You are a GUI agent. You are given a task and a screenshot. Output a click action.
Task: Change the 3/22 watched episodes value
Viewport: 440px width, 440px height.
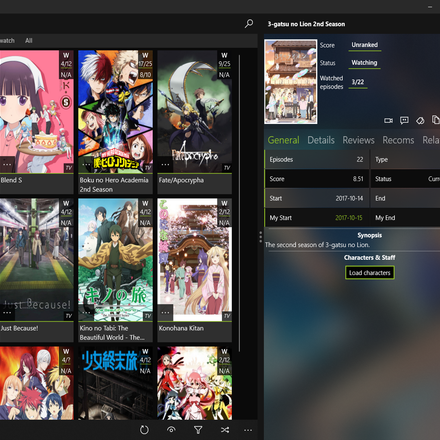(x=358, y=82)
